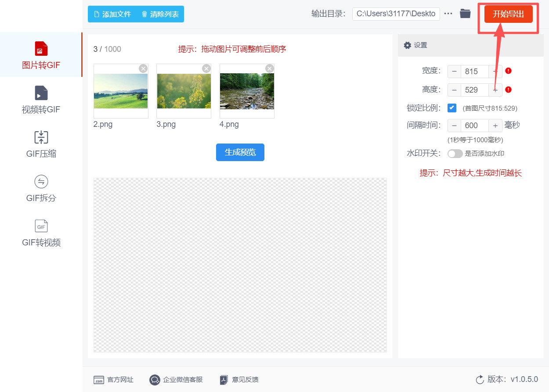Select the 图片转GIF sidebar icon
The image size is (549, 392).
point(41,54)
